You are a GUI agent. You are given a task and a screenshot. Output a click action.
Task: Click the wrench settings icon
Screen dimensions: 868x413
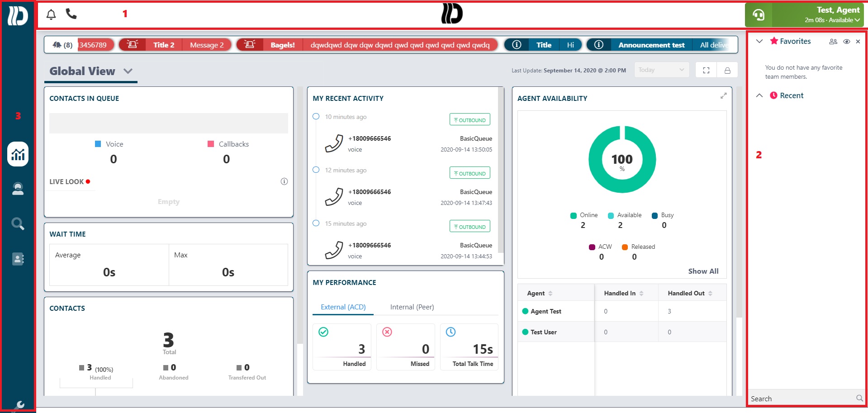tap(19, 405)
